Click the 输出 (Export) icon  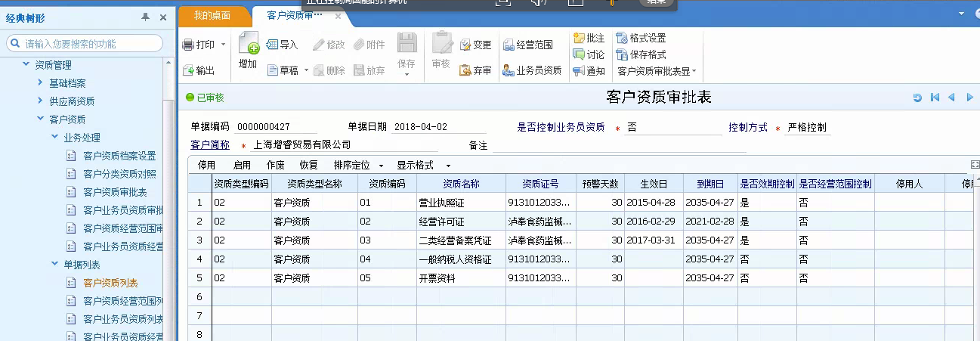tap(188, 70)
